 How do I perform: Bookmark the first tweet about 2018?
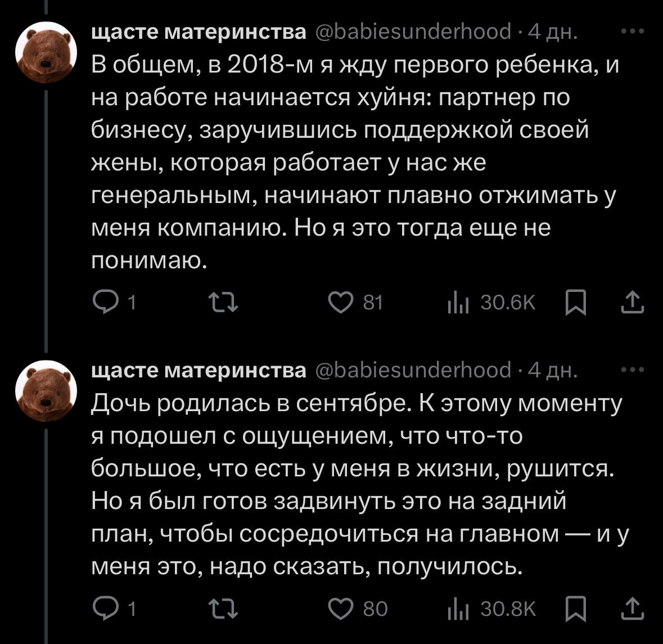[x=576, y=303]
